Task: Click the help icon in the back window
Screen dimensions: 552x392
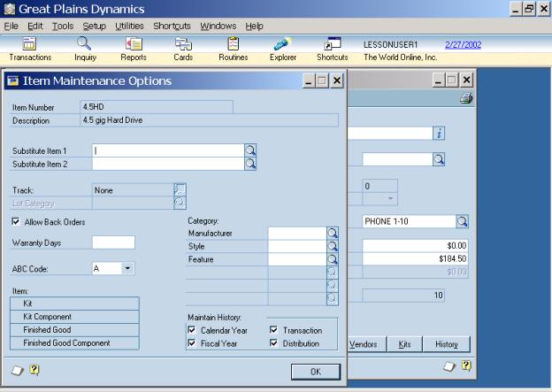Action: pos(465,366)
